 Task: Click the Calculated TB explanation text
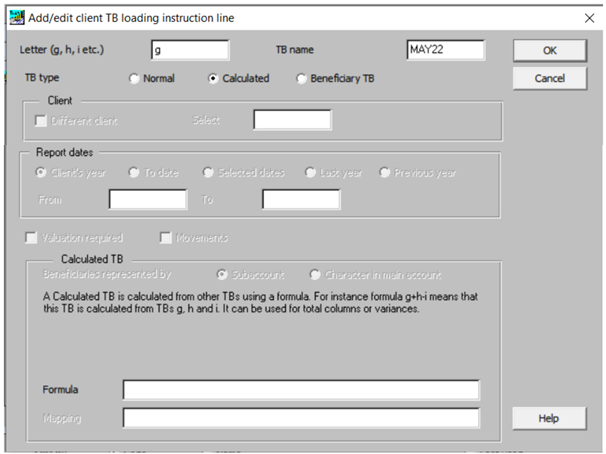tap(260, 303)
